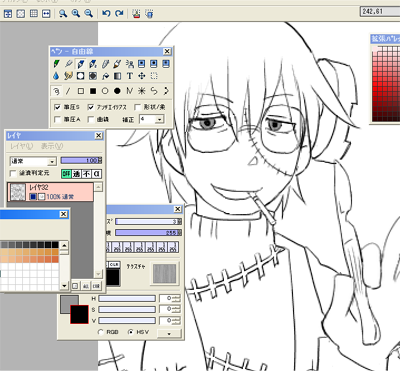Select the gradient fill tool
The height and width of the screenshot is (371, 400).
coord(117,76)
